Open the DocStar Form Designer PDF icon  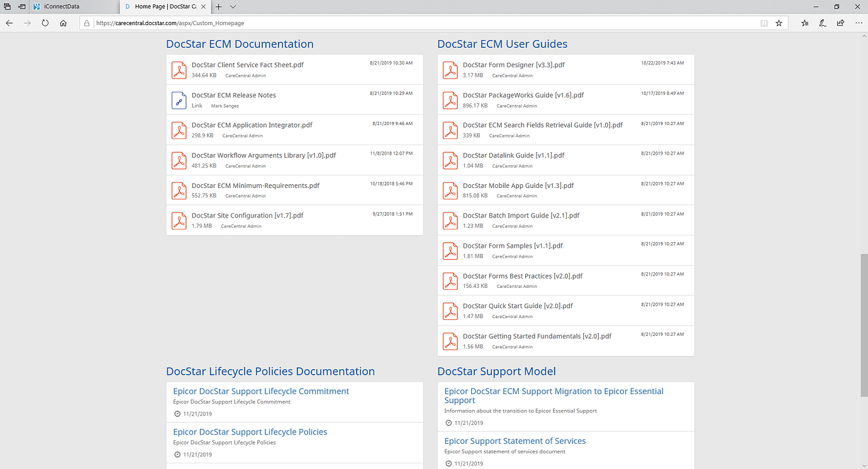pos(450,69)
